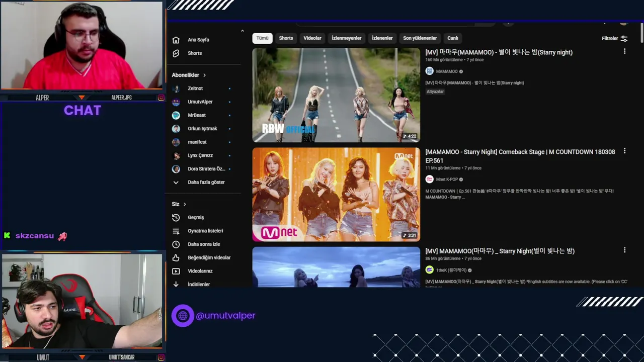Open options menu for MAMAMOO Starry night MV
This screenshot has height=362, width=644.
click(x=624, y=51)
